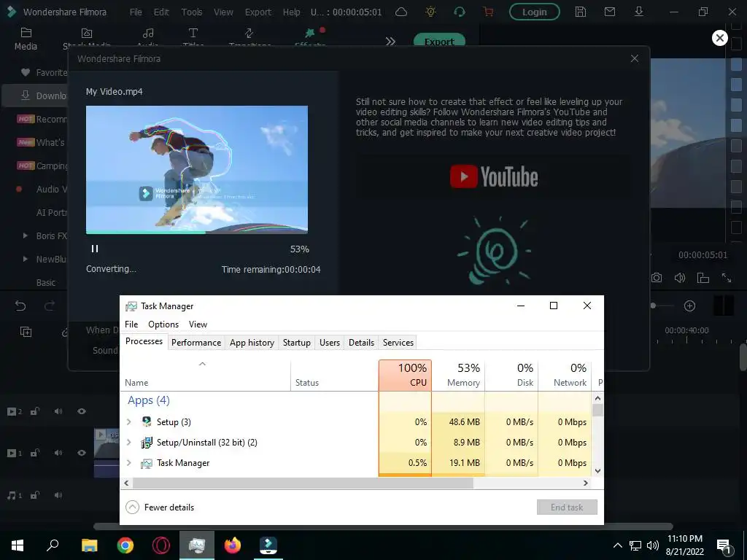Open File Explorer from the taskbar

pos(90,545)
